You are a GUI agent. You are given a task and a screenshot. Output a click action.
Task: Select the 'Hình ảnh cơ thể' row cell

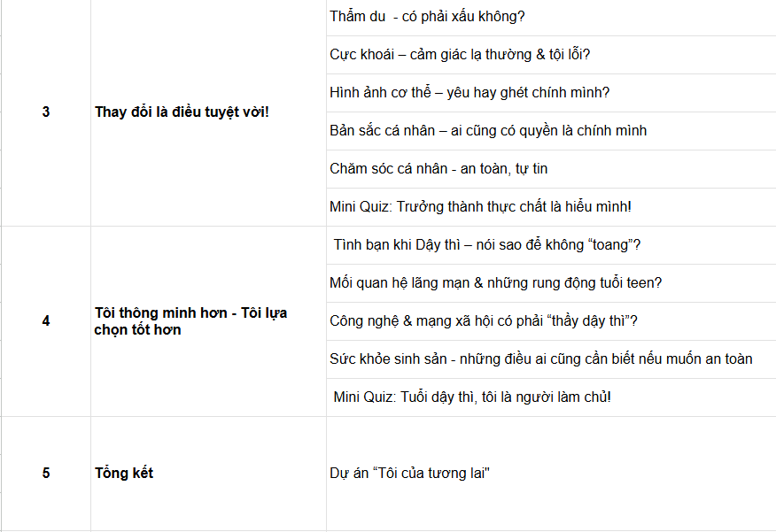point(551,93)
